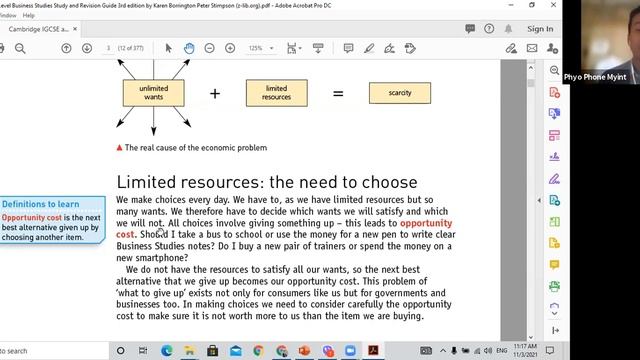Open the volume speaker tray icon
The width and height of the screenshot is (640, 360).
click(488, 351)
